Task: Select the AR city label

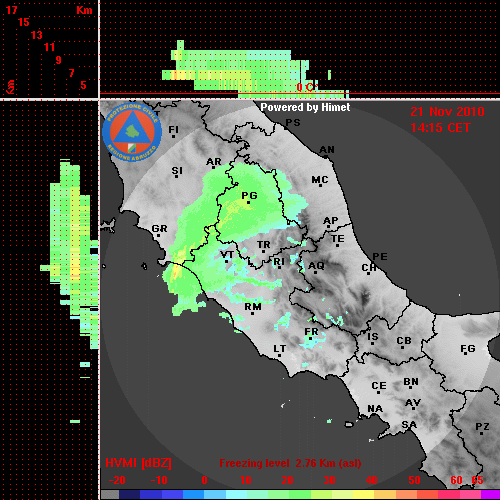Action: [214, 162]
